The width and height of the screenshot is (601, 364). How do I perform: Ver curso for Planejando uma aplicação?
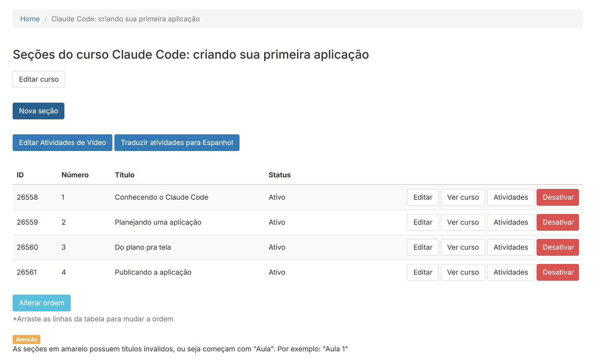pos(463,222)
